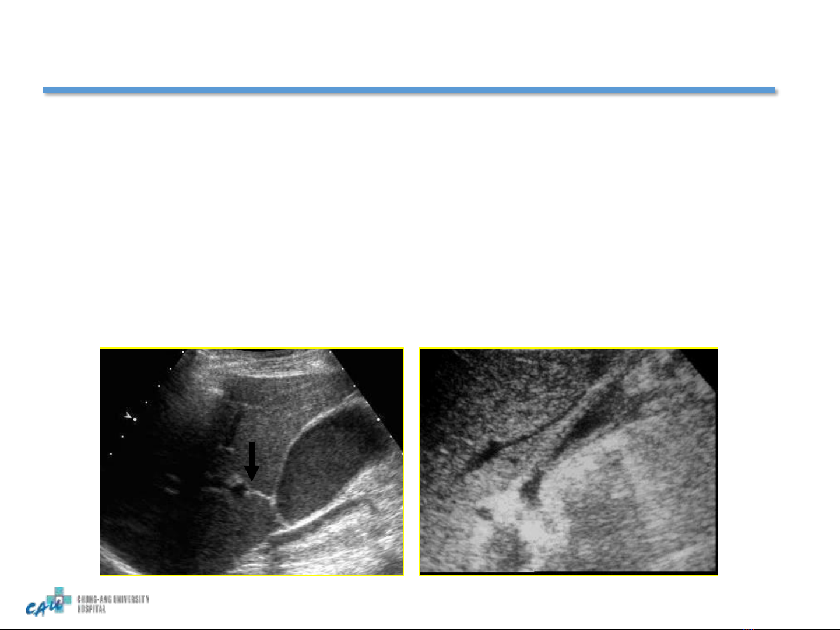Click the 'CHUNG-ANG UNIVERSITY HOSPITAL' text
Screen dimensions: 840x630
pos(113,604)
